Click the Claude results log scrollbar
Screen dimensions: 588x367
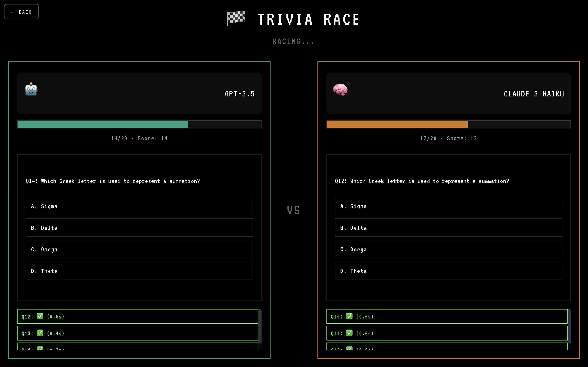pos(569,326)
